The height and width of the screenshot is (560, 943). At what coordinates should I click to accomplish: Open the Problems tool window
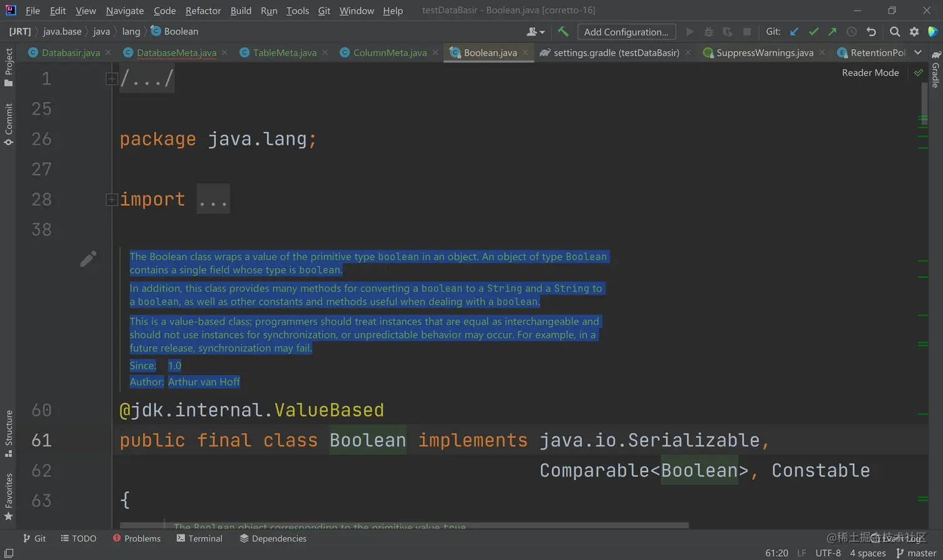[x=137, y=538]
